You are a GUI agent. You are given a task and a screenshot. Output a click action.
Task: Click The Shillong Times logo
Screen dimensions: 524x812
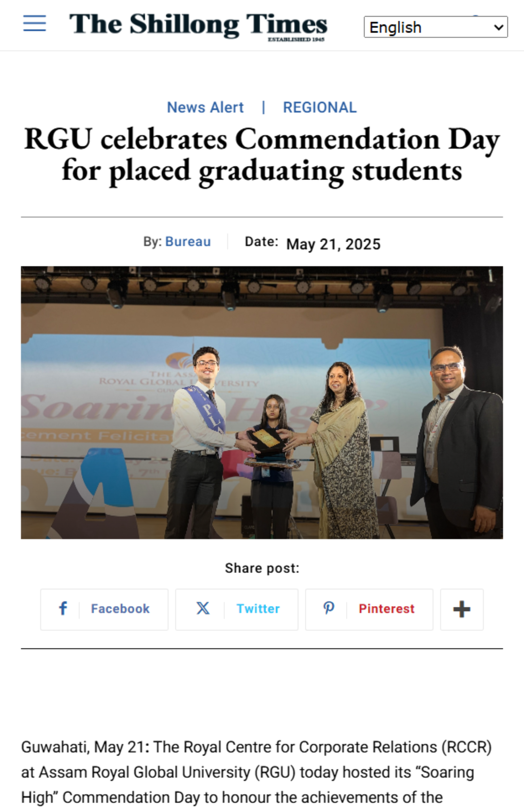click(198, 25)
